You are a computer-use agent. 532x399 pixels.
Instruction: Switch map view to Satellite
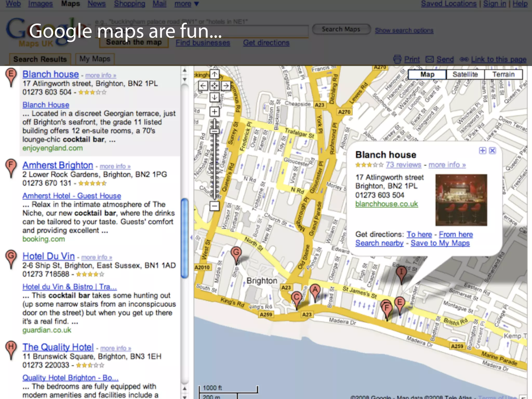tap(465, 75)
